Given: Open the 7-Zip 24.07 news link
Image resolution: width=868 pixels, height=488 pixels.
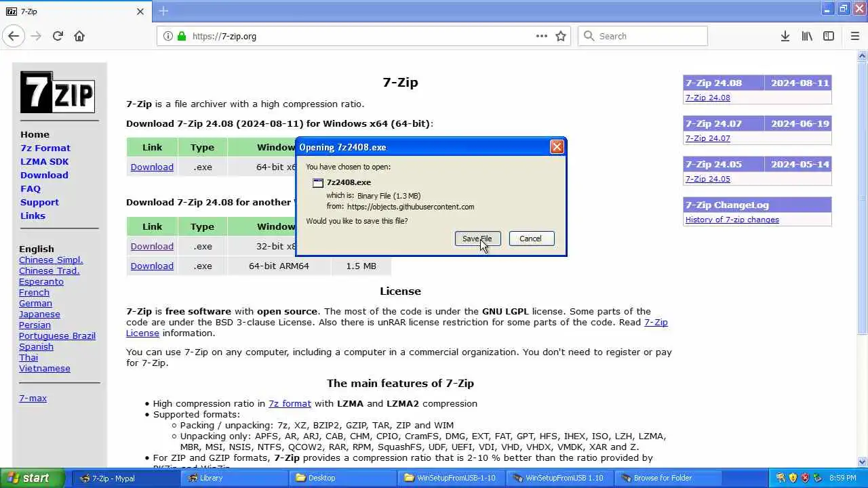Looking at the screenshot, I should [707, 138].
